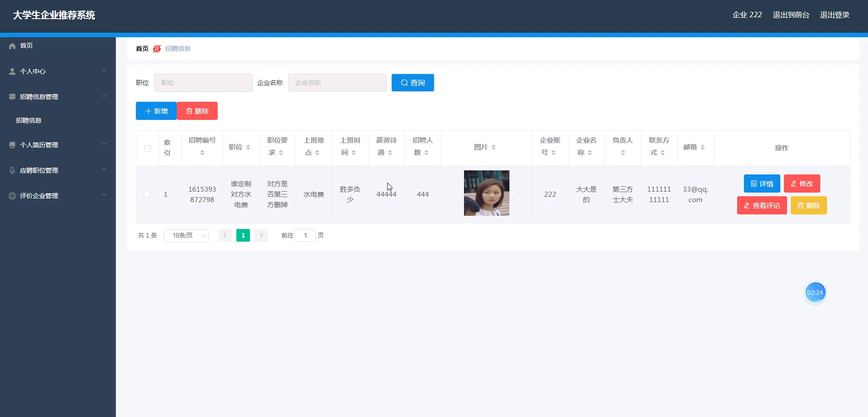Select the checkbox for row 1
Screen dimensions: 868x417
click(147, 194)
